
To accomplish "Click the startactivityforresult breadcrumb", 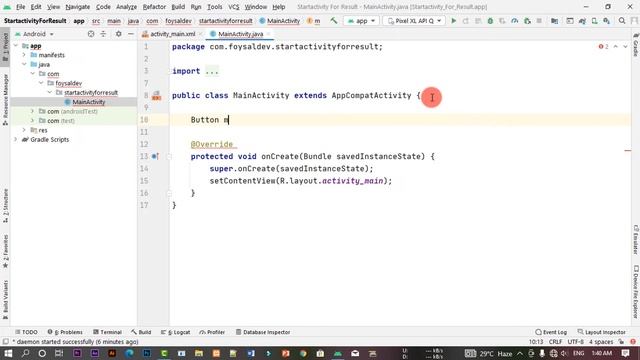I will click(x=226, y=21).
